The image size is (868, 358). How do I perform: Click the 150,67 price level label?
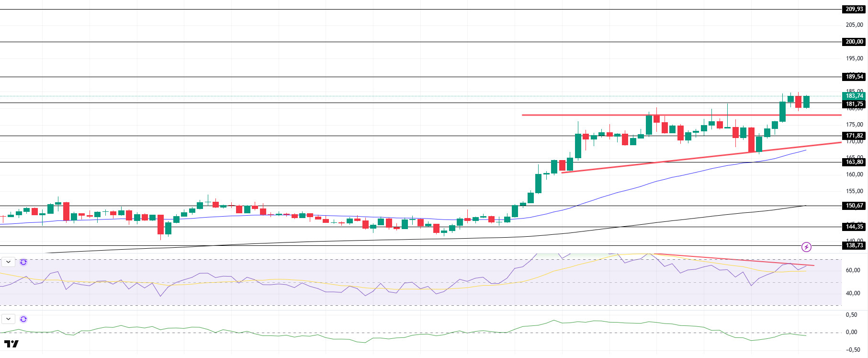[x=854, y=206]
